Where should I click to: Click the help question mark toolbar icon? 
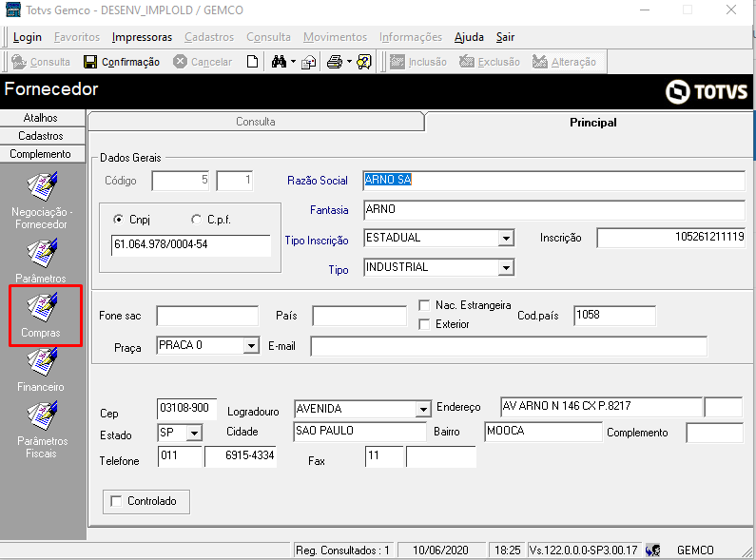click(x=364, y=62)
